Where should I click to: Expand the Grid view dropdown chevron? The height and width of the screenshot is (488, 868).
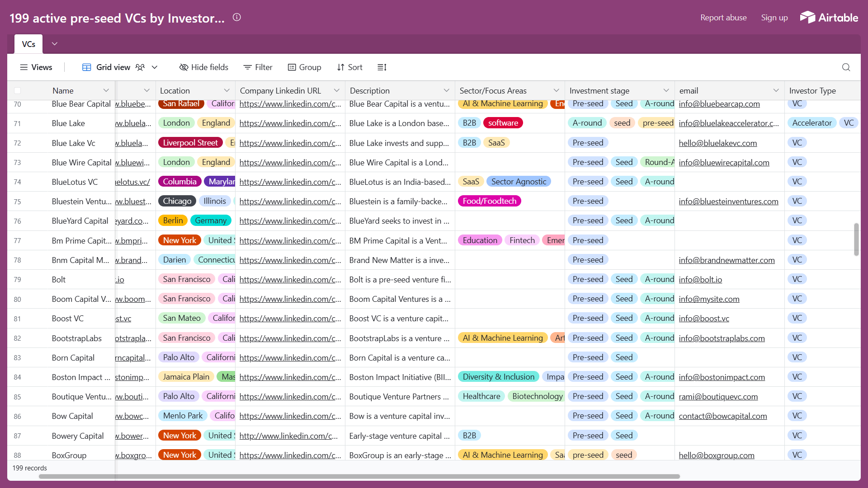[155, 67]
